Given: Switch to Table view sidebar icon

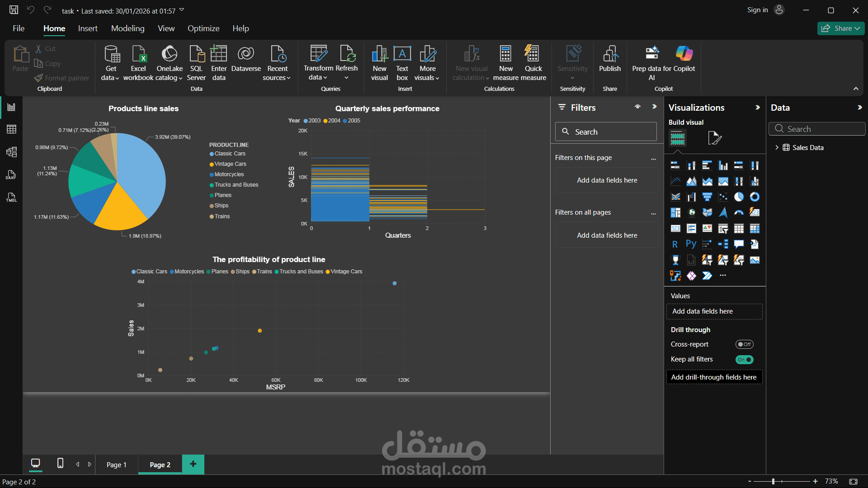Looking at the screenshot, I should tap(11, 130).
